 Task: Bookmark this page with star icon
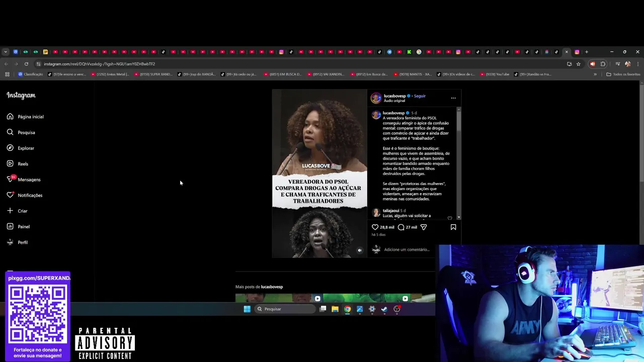tap(579, 64)
